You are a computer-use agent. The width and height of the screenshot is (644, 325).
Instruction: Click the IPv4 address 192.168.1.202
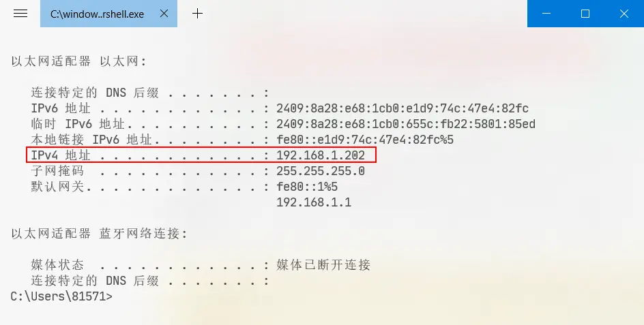[x=321, y=155]
